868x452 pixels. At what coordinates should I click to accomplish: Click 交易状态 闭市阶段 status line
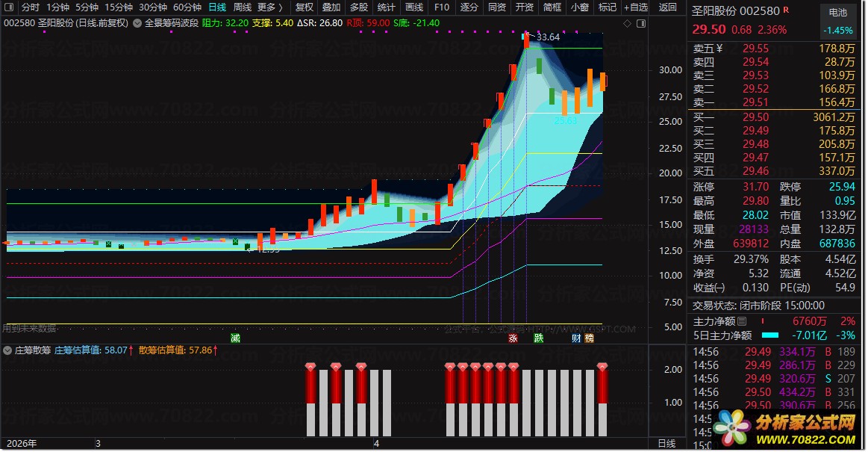pyautogui.click(x=758, y=306)
